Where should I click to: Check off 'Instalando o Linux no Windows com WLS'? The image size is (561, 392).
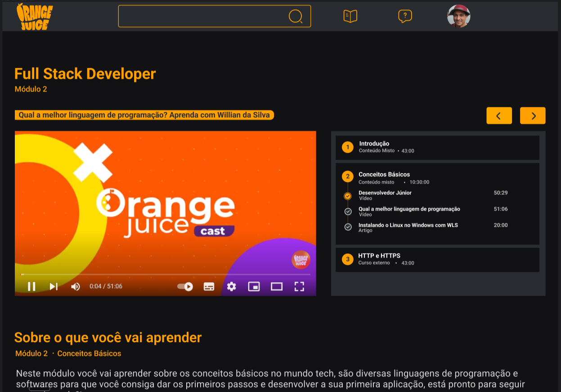pyautogui.click(x=347, y=227)
